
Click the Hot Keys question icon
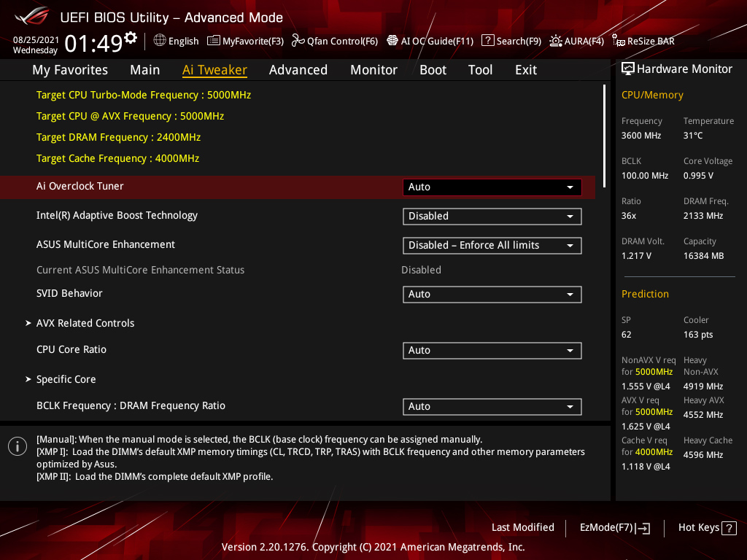[729, 528]
